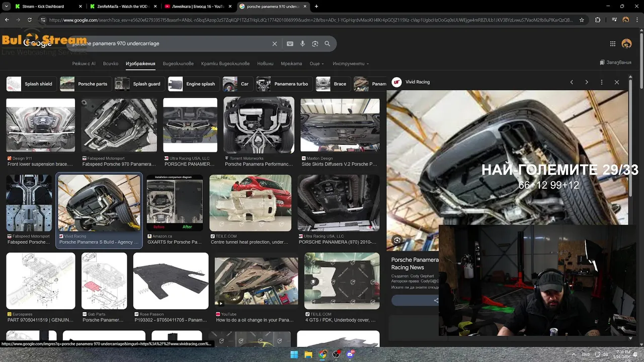Open Maxton Design side skirts image
644x362 pixels.
pos(340,125)
